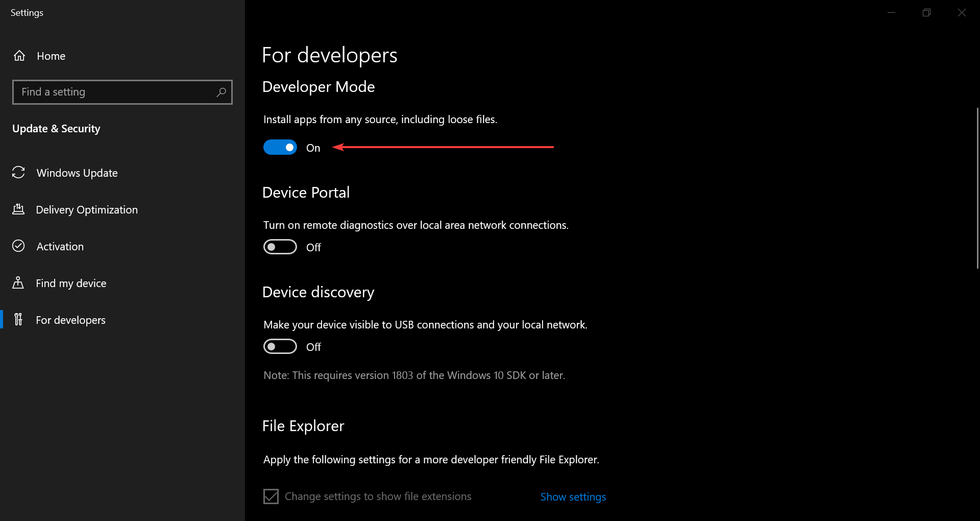Click 'Install apps from any source' description

[x=380, y=120]
